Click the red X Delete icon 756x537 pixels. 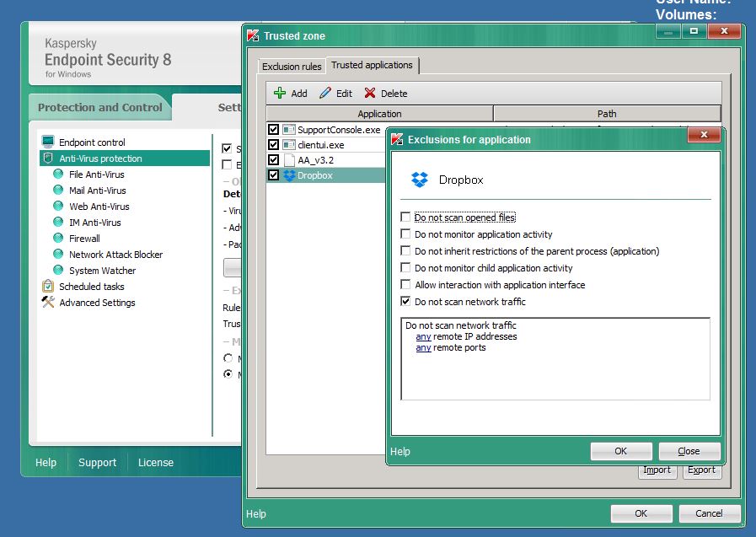[370, 94]
